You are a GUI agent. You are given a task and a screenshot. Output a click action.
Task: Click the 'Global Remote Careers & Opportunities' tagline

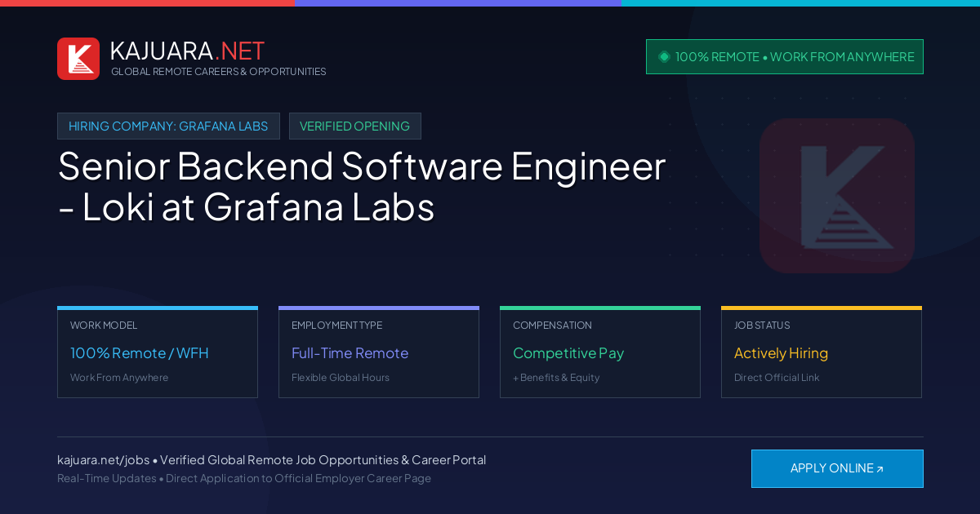[x=218, y=72]
